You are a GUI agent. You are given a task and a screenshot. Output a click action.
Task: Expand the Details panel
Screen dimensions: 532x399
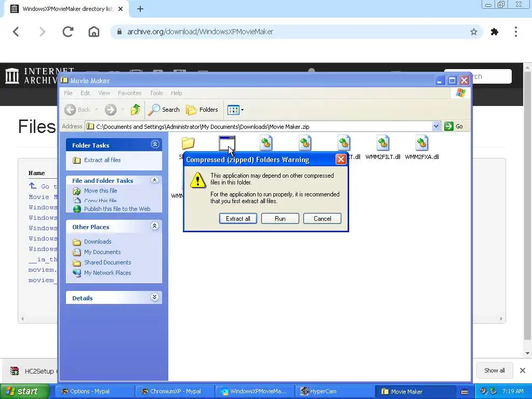pyautogui.click(x=155, y=297)
